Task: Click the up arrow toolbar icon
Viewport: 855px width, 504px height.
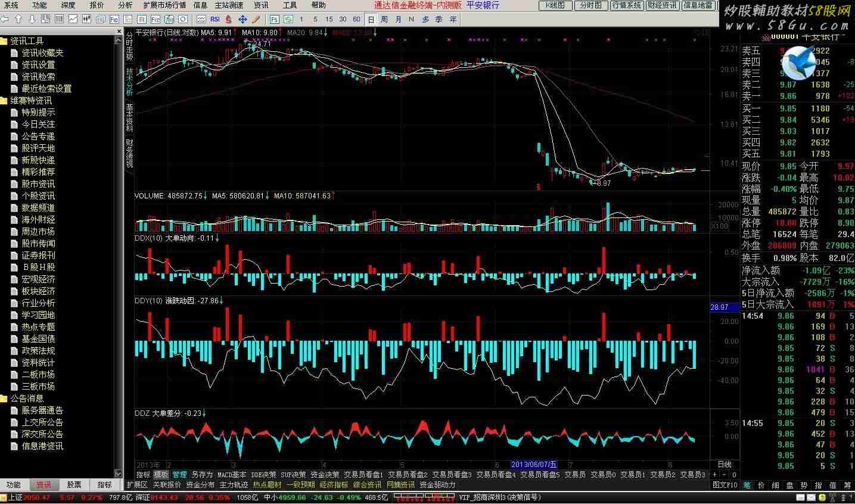Action: pyautogui.click(x=18, y=19)
